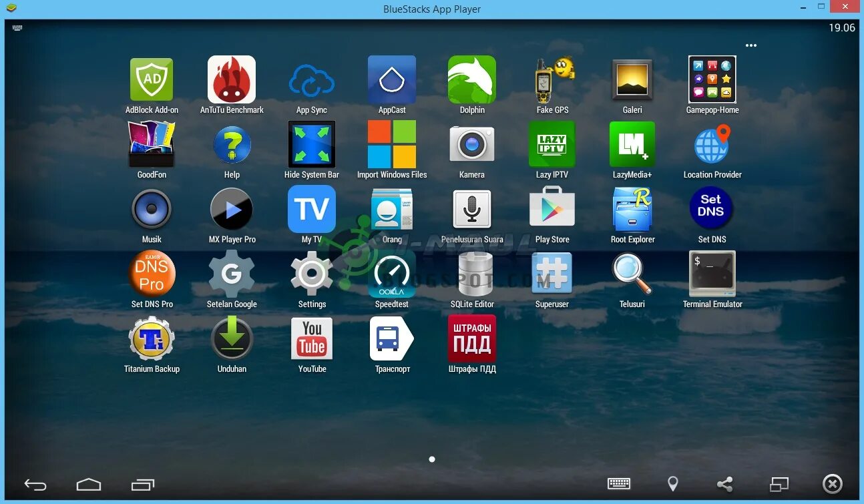Click the share icon in bottom bar

click(724, 484)
